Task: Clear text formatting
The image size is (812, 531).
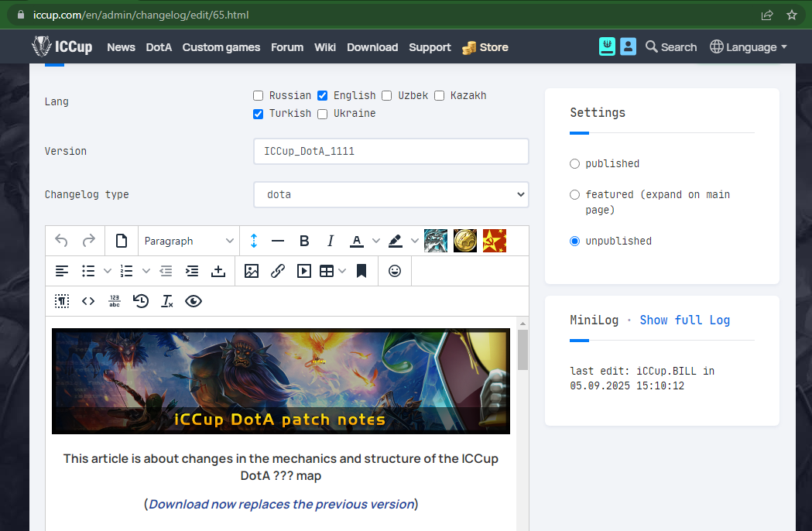Action: pyautogui.click(x=166, y=301)
